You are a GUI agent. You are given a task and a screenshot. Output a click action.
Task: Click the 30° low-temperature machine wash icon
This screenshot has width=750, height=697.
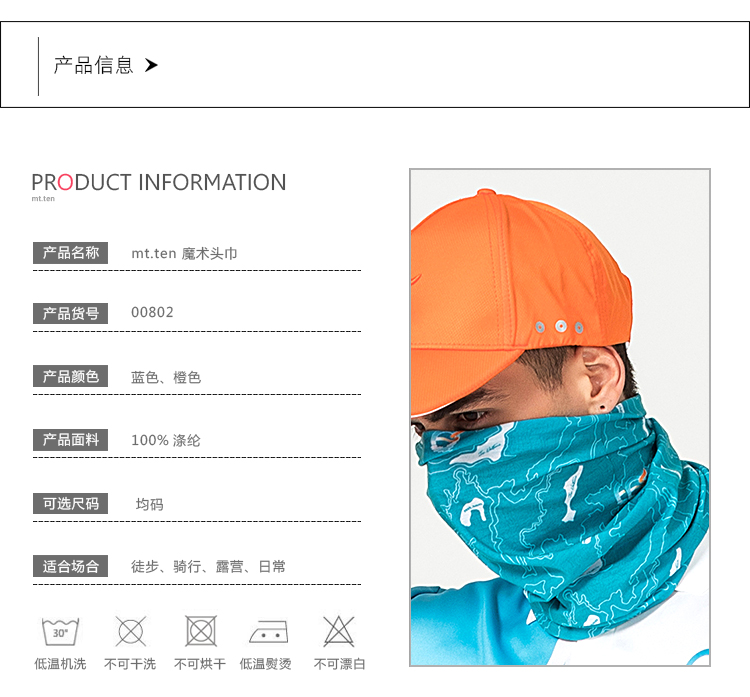point(60,631)
